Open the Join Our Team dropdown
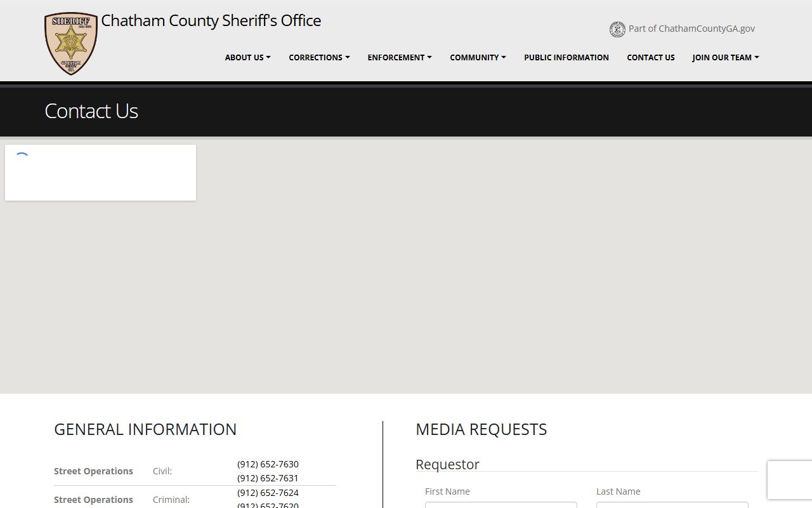 (726, 57)
